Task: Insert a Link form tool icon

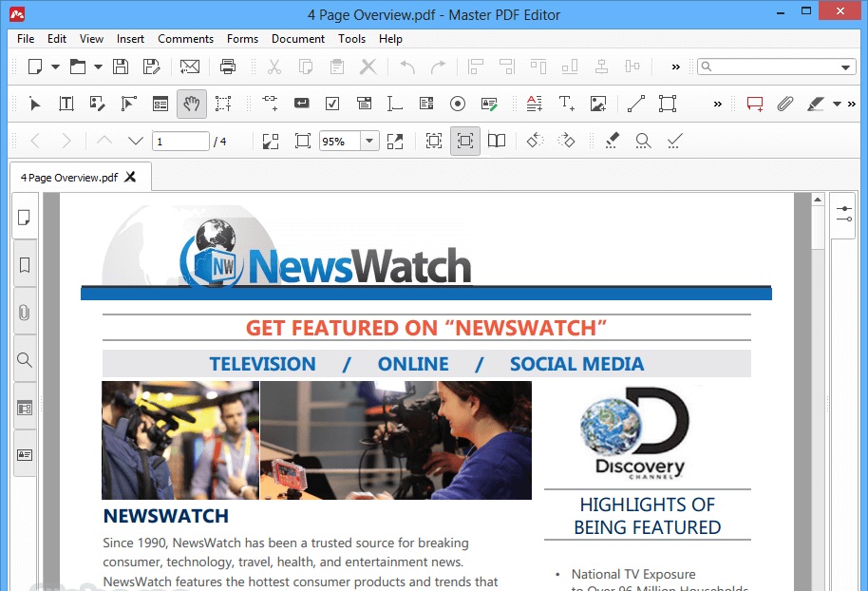Action: [270, 104]
